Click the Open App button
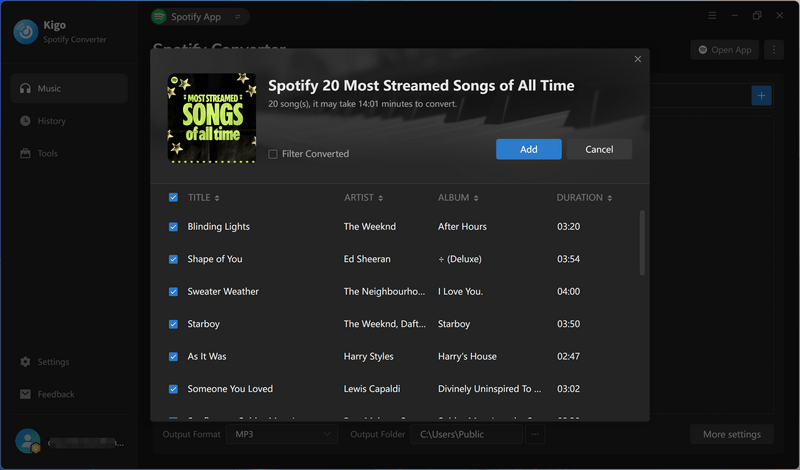Image resolution: width=800 pixels, height=470 pixels. point(724,50)
